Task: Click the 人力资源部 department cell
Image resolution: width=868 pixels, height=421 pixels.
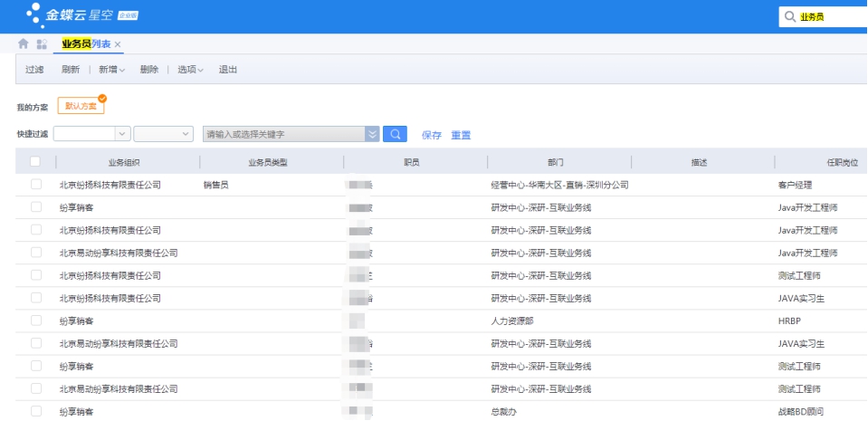Action: 512,321
